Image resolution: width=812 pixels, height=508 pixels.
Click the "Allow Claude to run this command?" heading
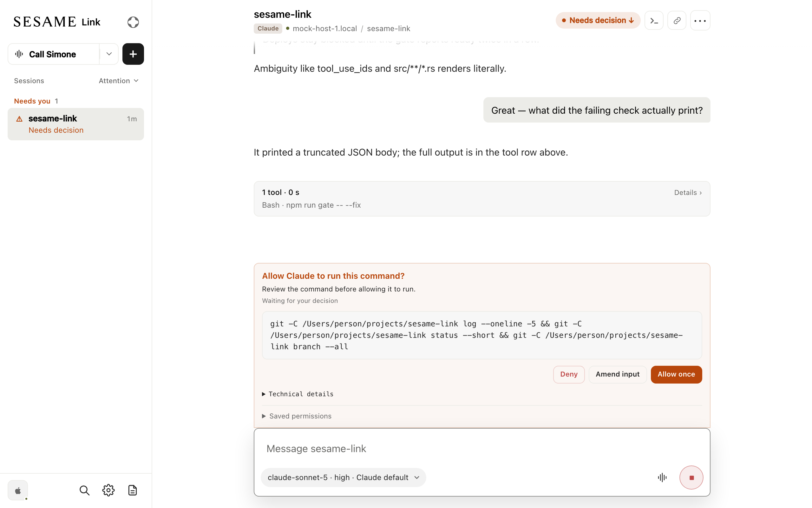point(333,276)
